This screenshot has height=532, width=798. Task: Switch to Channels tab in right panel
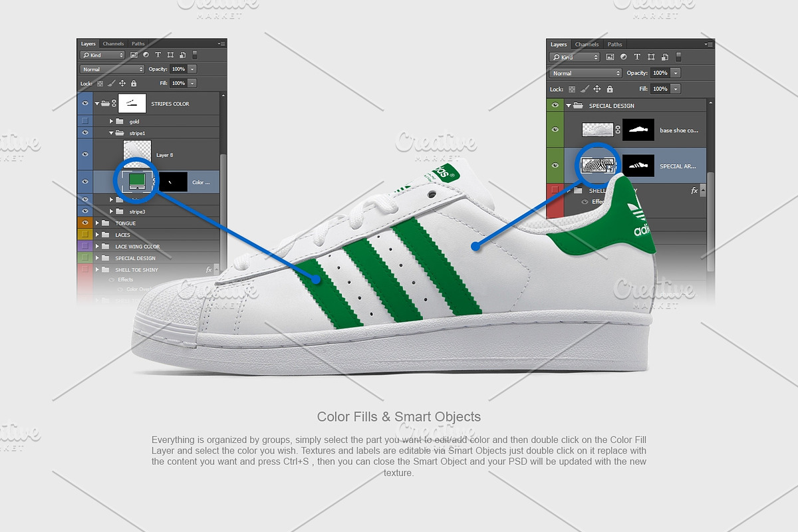(587, 45)
